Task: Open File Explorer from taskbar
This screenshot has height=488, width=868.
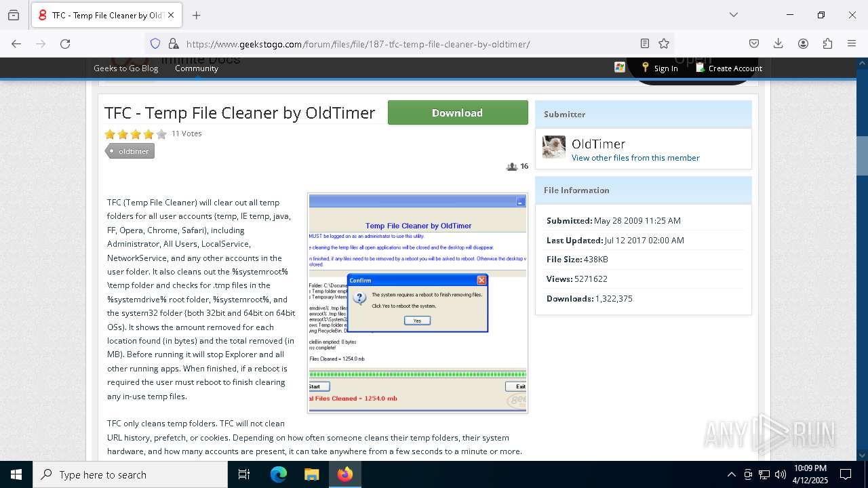Action: [x=311, y=474]
